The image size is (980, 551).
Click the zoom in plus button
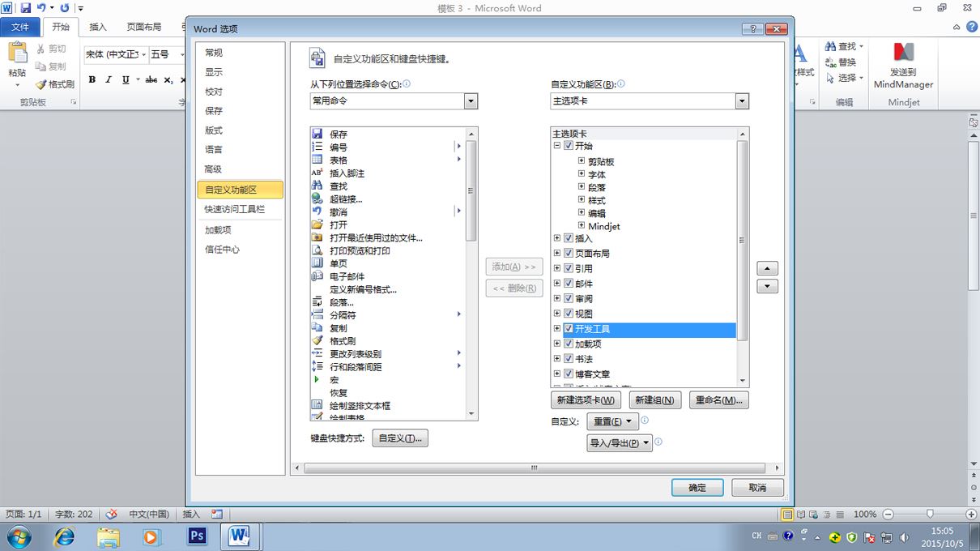(971, 515)
